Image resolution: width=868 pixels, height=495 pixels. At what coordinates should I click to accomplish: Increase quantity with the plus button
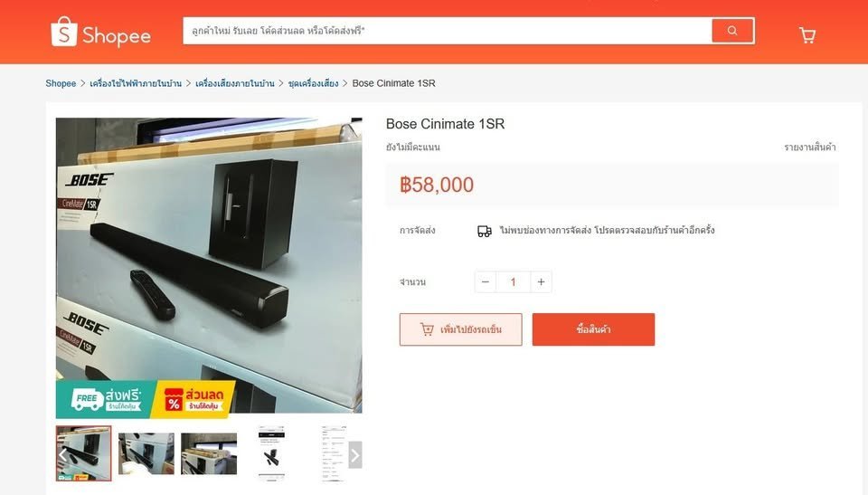pyautogui.click(x=541, y=282)
